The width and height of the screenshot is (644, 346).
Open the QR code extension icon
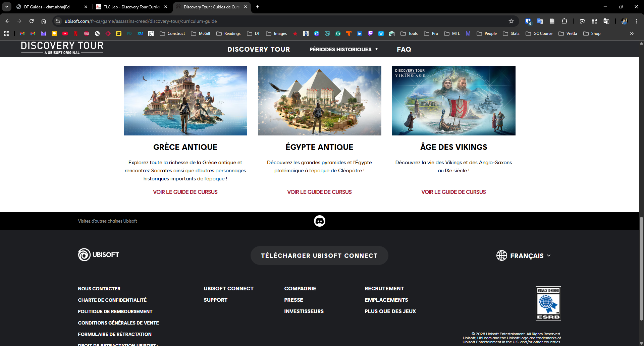pyautogui.click(x=594, y=21)
